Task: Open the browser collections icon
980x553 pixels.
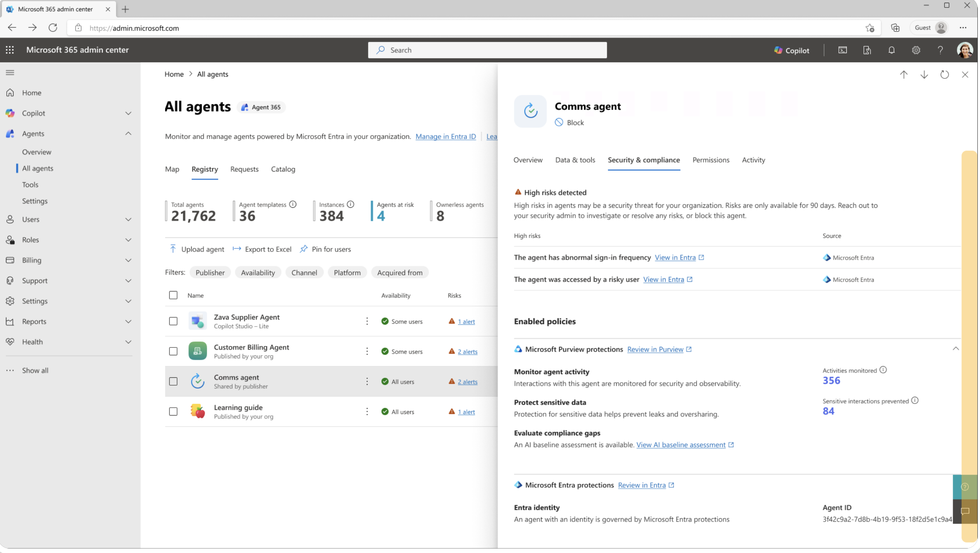Action: (x=895, y=28)
